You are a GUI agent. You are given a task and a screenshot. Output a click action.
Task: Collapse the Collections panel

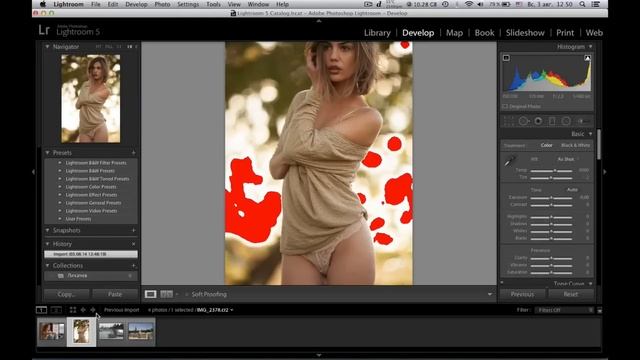tap(47, 266)
